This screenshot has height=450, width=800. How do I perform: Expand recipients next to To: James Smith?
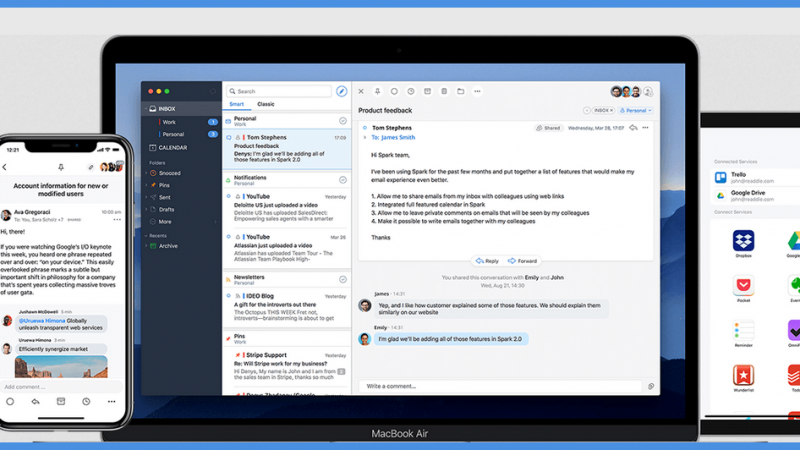coord(365,137)
